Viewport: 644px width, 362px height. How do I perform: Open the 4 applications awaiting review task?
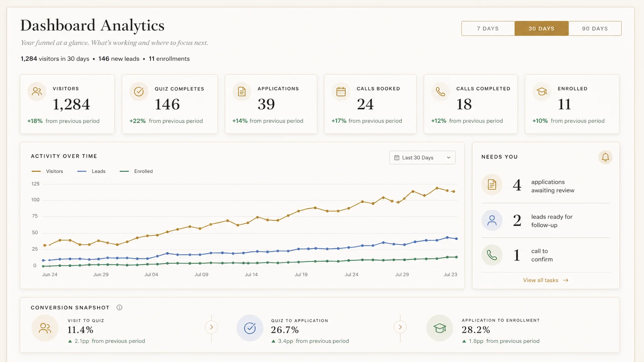click(546, 185)
